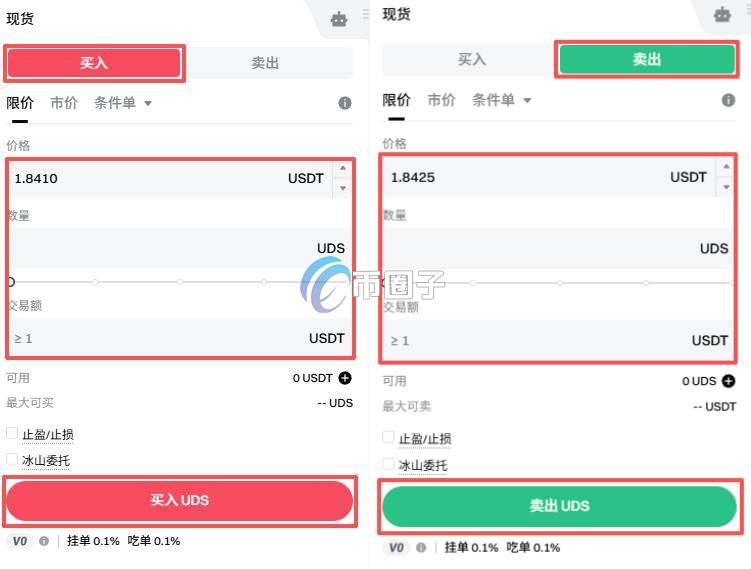Click the red 买入 UDS button
Viewport: 751px width, 569px height.
coord(180,501)
